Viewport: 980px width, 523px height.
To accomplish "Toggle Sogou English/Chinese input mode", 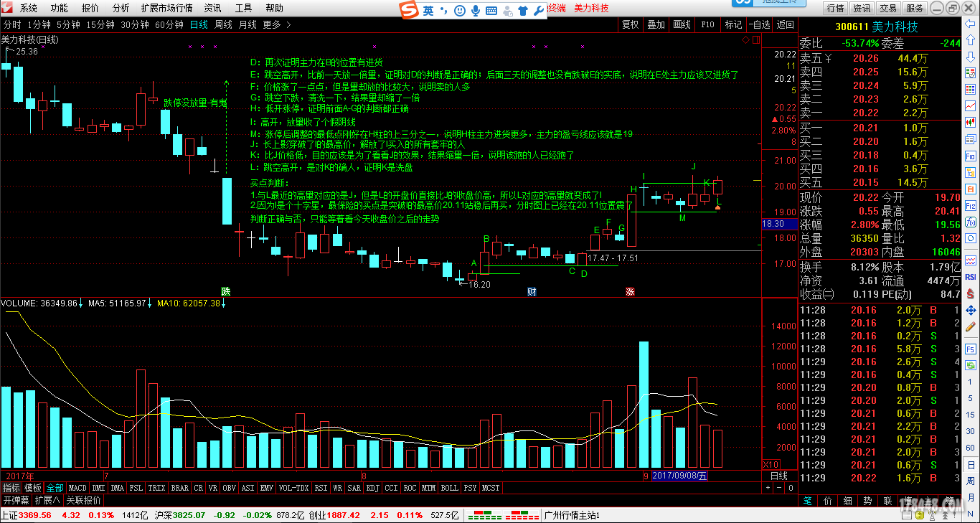I will (x=428, y=11).
